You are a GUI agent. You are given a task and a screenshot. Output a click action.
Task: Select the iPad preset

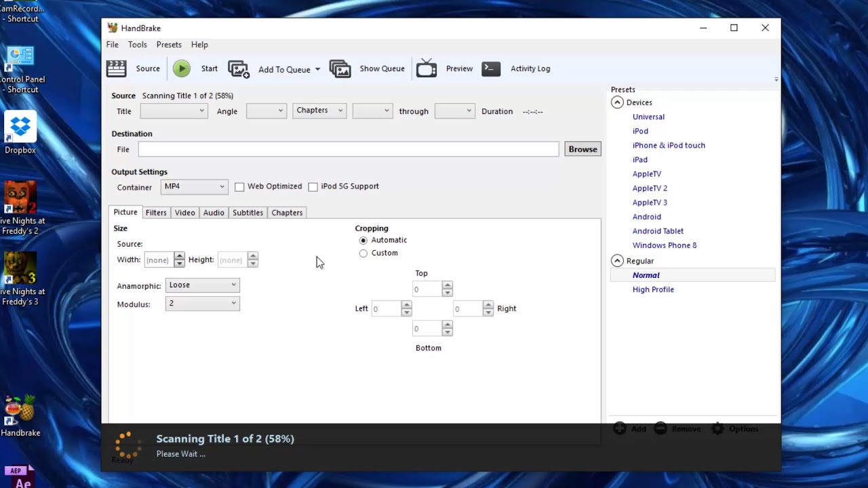640,159
